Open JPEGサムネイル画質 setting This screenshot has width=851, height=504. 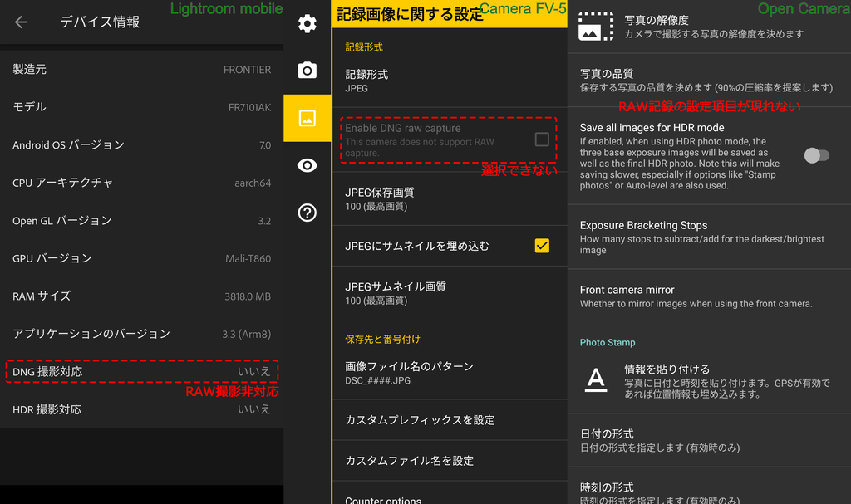coord(450,293)
